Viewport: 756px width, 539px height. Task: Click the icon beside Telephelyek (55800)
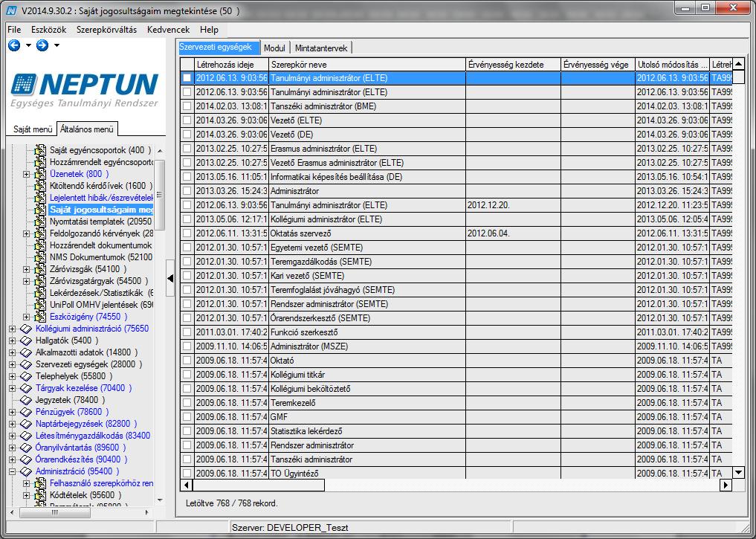[26, 376]
